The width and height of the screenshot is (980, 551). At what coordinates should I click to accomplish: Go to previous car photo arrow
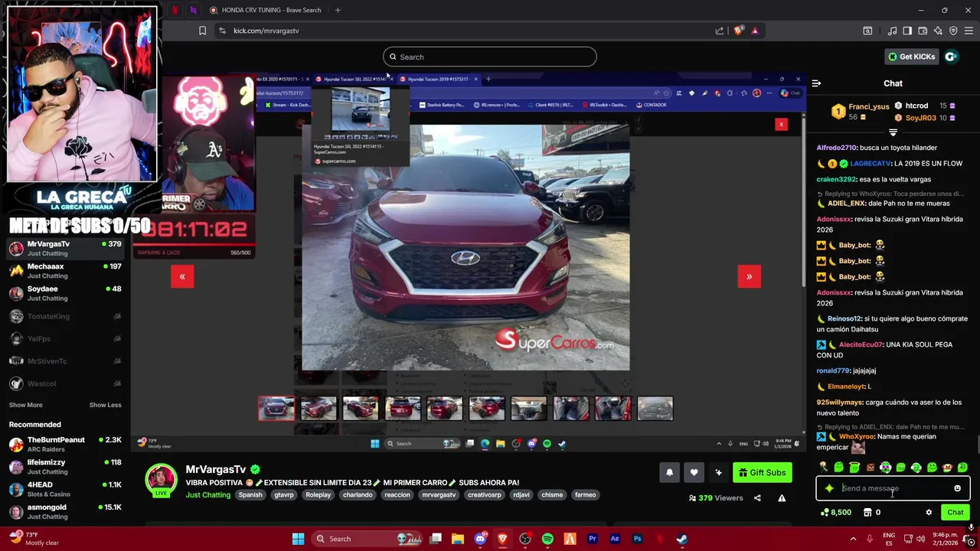coord(182,276)
